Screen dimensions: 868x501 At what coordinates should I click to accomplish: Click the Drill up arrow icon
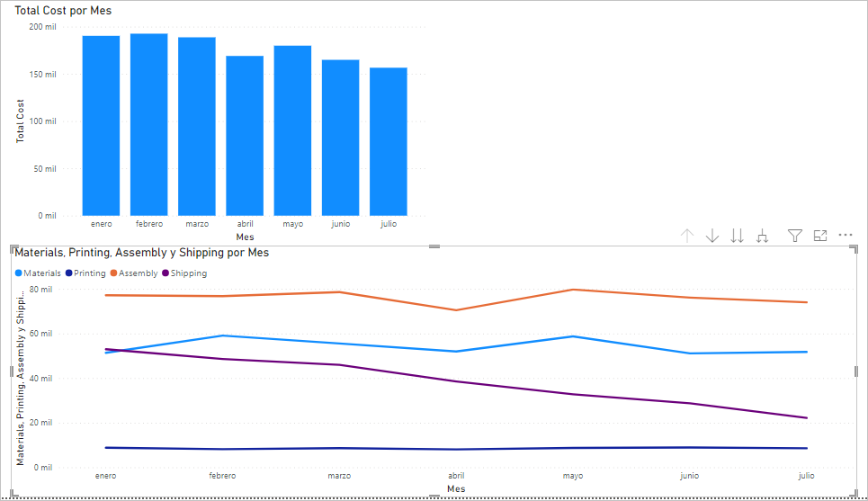click(687, 236)
